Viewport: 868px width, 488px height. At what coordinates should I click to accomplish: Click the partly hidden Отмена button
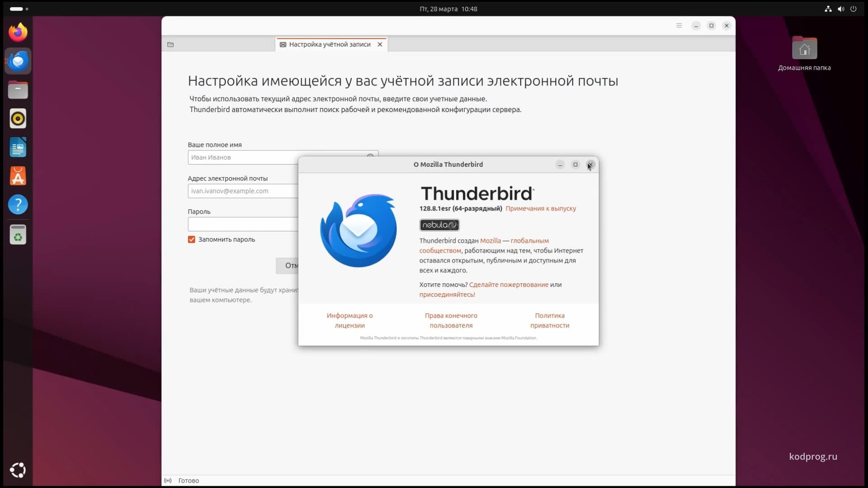pyautogui.click(x=287, y=266)
